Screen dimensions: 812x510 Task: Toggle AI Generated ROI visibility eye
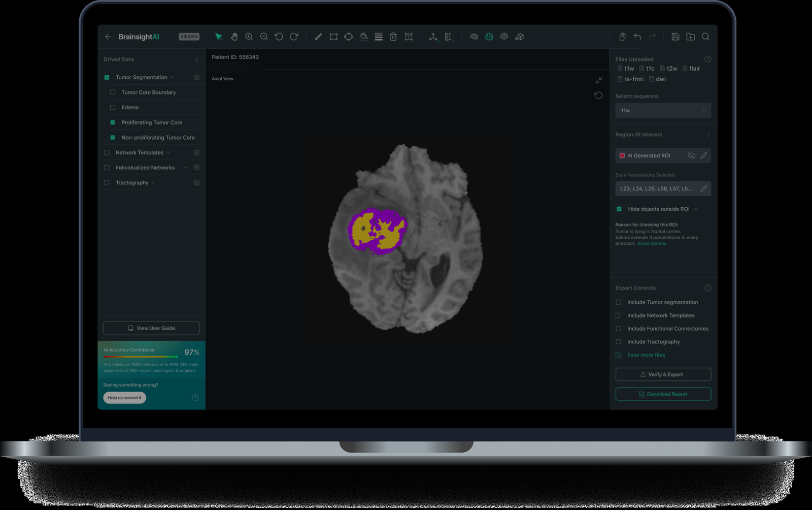click(691, 155)
